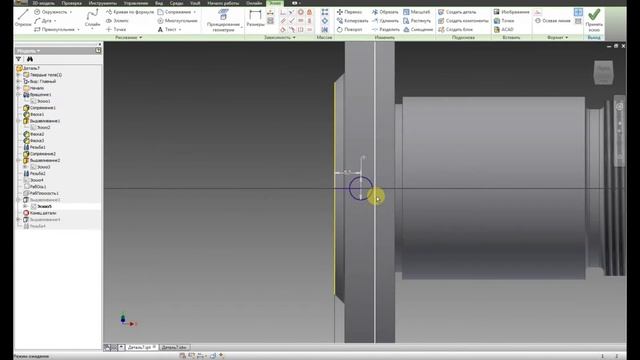This screenshot has height=360, width=640.
Task: Expand the Формат panel dropdown
Action: (x=557, y=38)
